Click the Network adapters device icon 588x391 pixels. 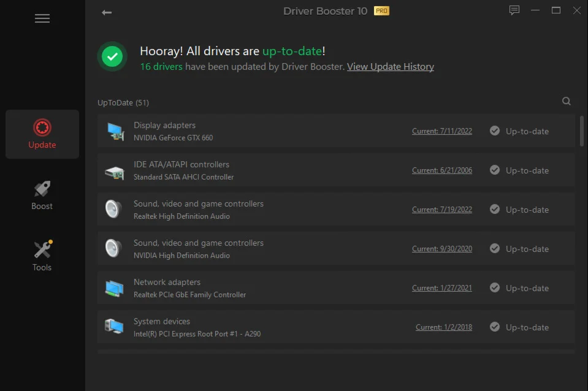click(115, 288)
